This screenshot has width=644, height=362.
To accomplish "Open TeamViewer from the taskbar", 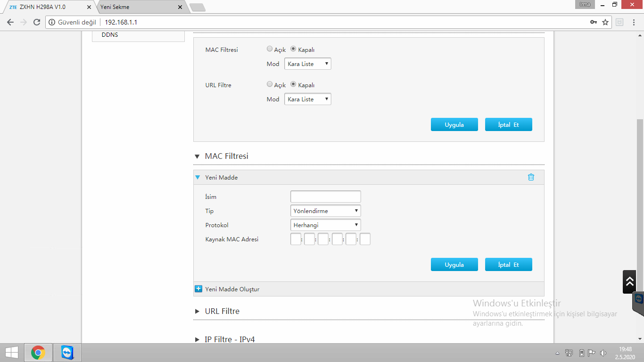I will 68,353.
